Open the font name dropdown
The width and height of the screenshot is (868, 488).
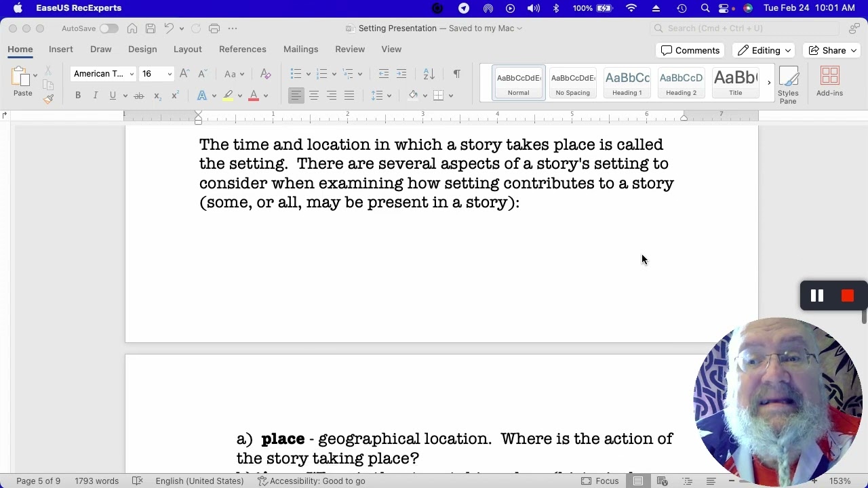tap(132, 74)
